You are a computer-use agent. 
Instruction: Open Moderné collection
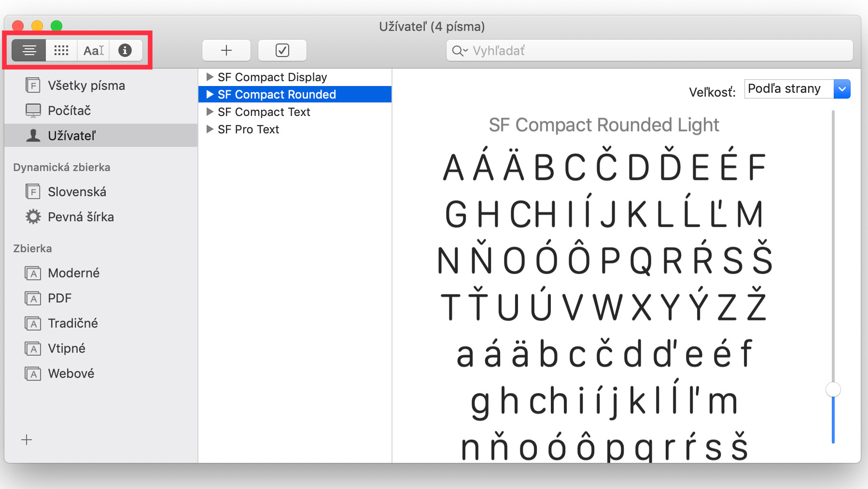(101, 273)
